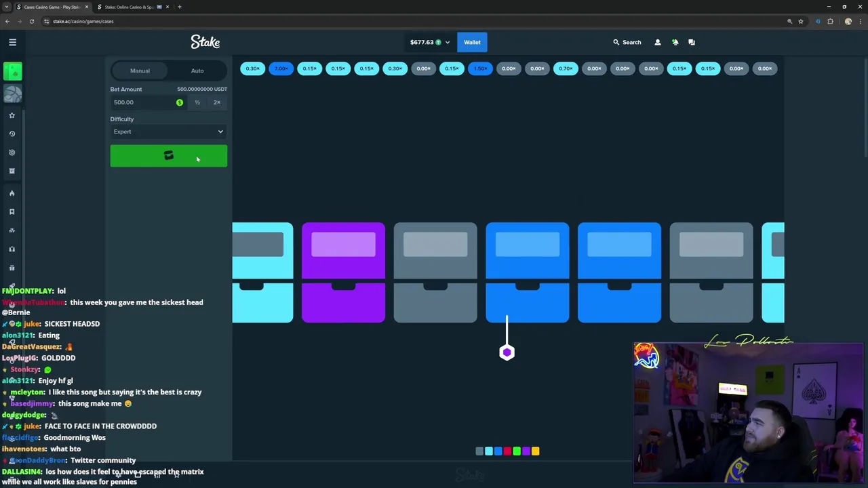This screenshot has width=868, height=488.
Task: Open Recent history clock icon in sidebar
Action: click(x=12, y=134)
